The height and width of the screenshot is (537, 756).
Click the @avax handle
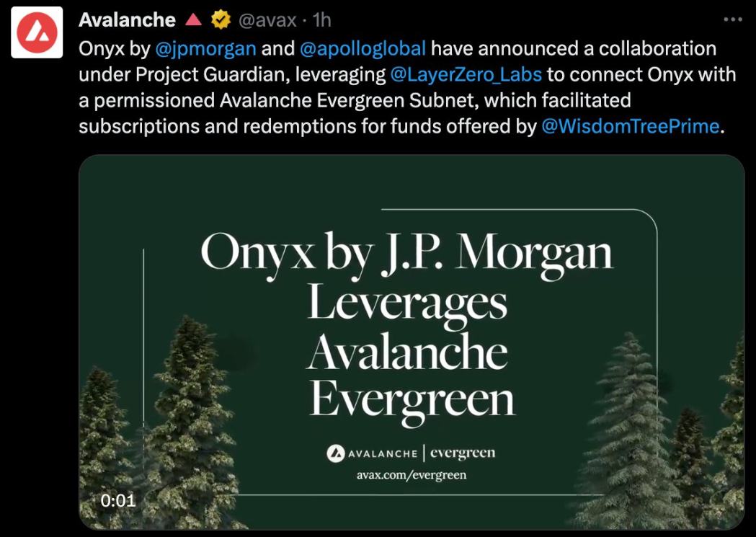(x=267, y=20)
